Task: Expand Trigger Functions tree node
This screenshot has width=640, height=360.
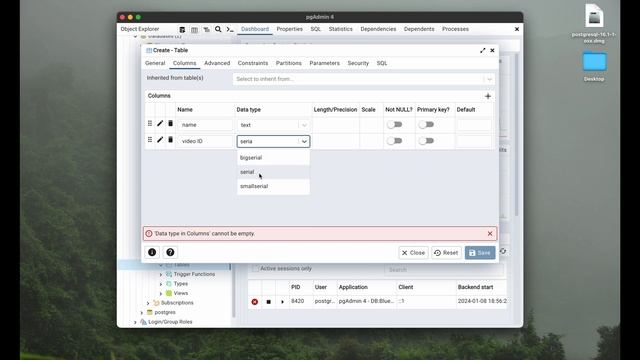Action: [x=161, y=274]
